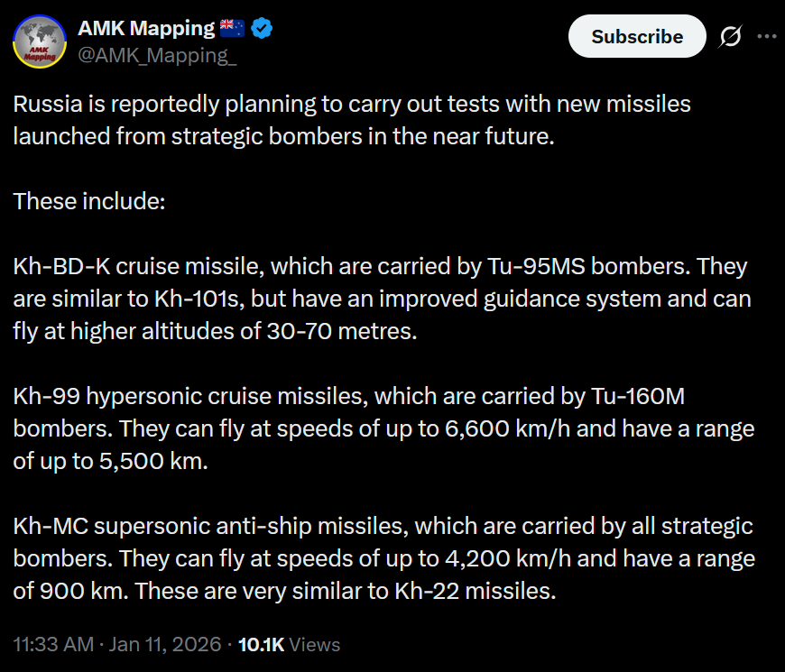Open the 11:33 AM timestamp link

53,644
